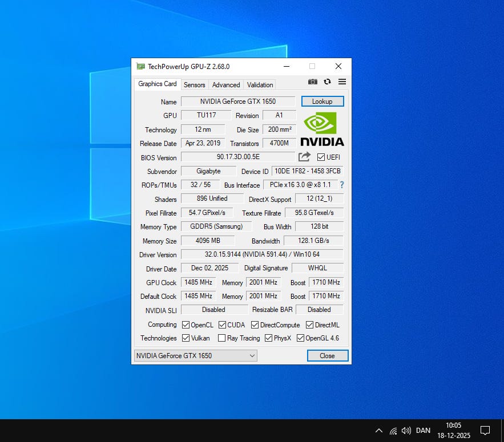The width and height of the screenshot is (504, 442).
Task: Click the GPU-Z title bar app icon
Action: point(140,66)
